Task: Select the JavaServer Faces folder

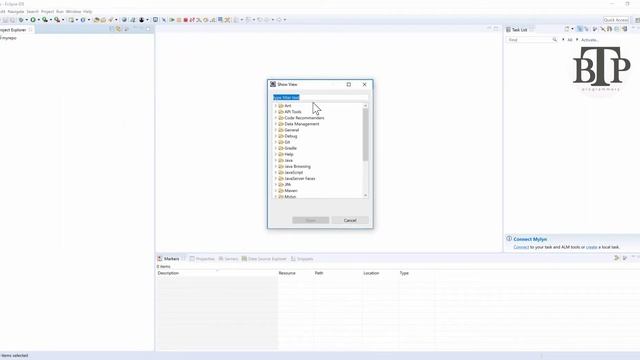Action: [x=297, y=179]
